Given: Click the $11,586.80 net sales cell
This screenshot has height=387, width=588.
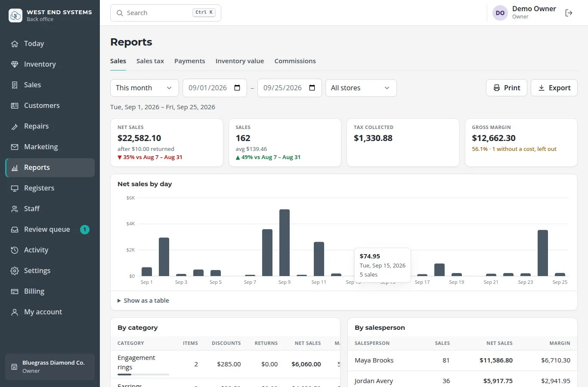Looking at the screenshot, I should tap(496, 360).
